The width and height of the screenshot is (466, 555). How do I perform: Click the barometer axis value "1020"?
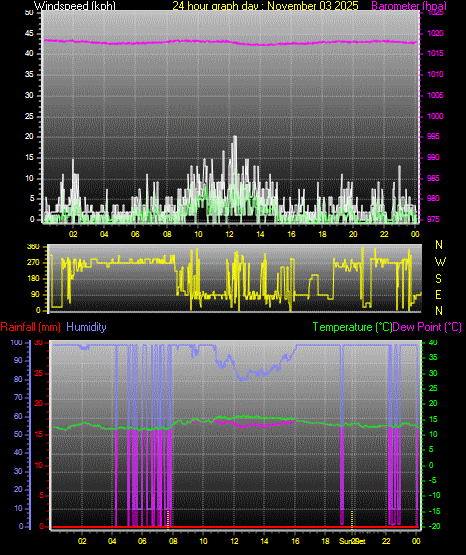pyautogui.click(x=435, y=33)
